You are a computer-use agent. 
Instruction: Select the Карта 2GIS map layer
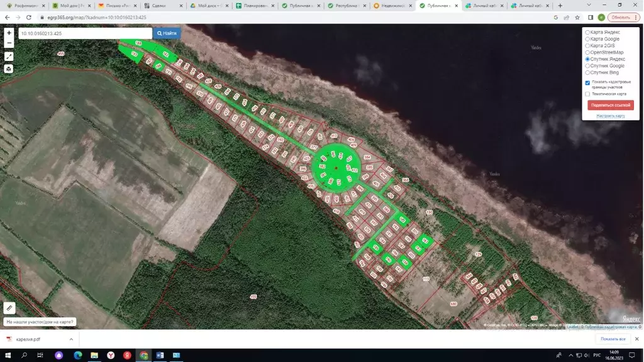[x=587, y=45]
